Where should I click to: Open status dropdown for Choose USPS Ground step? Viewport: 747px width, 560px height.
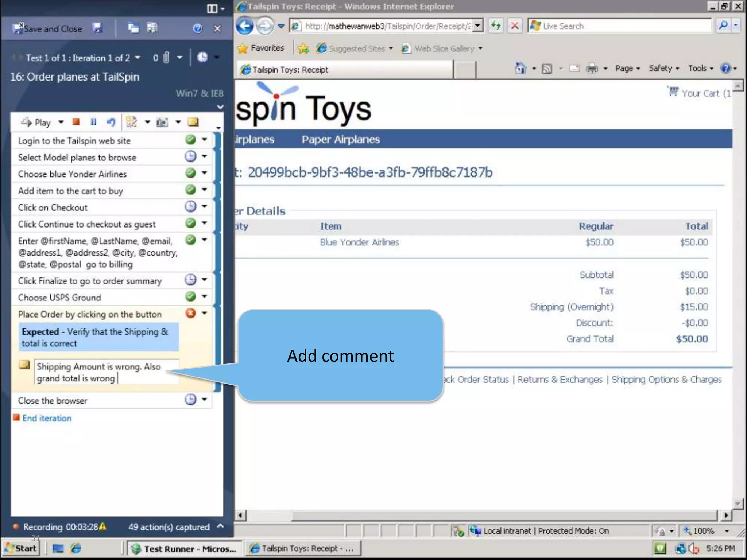tap(204, 296)
